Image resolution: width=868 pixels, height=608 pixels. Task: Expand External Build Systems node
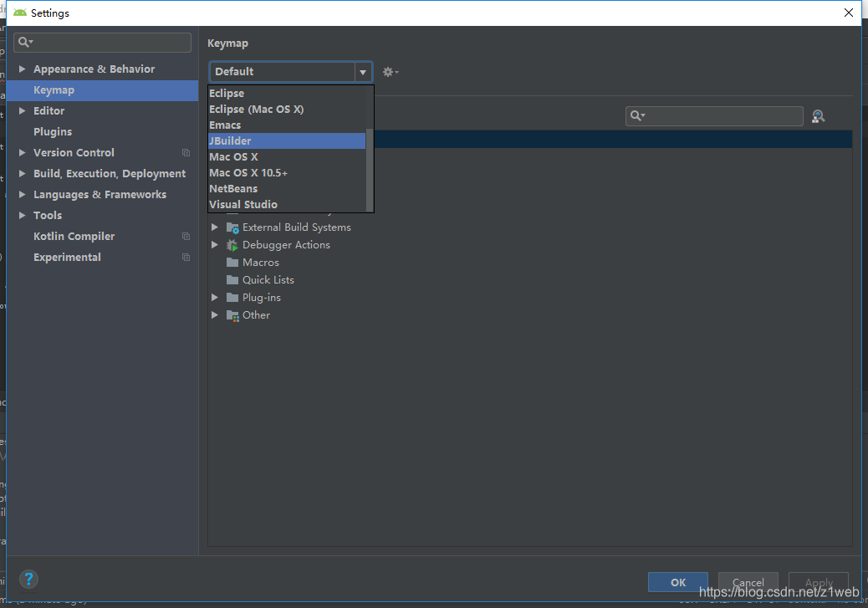(215, 227)
